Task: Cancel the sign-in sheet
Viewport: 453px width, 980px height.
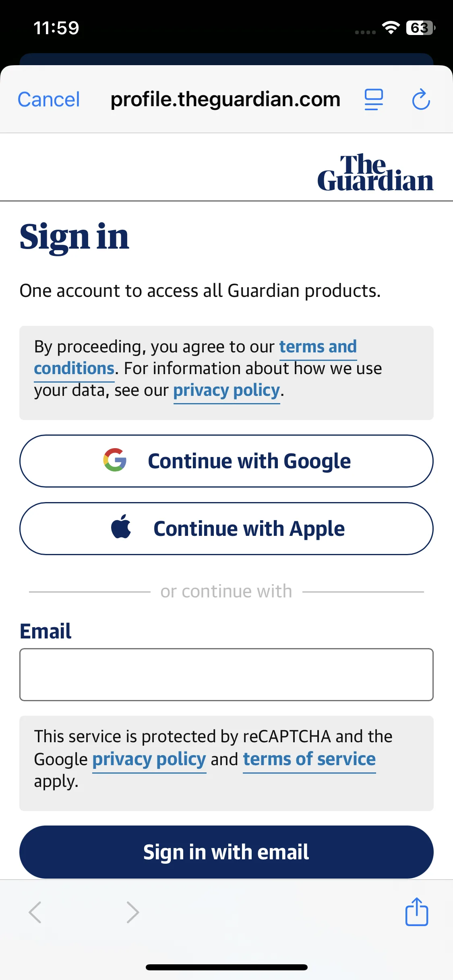Action: pos(49,99)
